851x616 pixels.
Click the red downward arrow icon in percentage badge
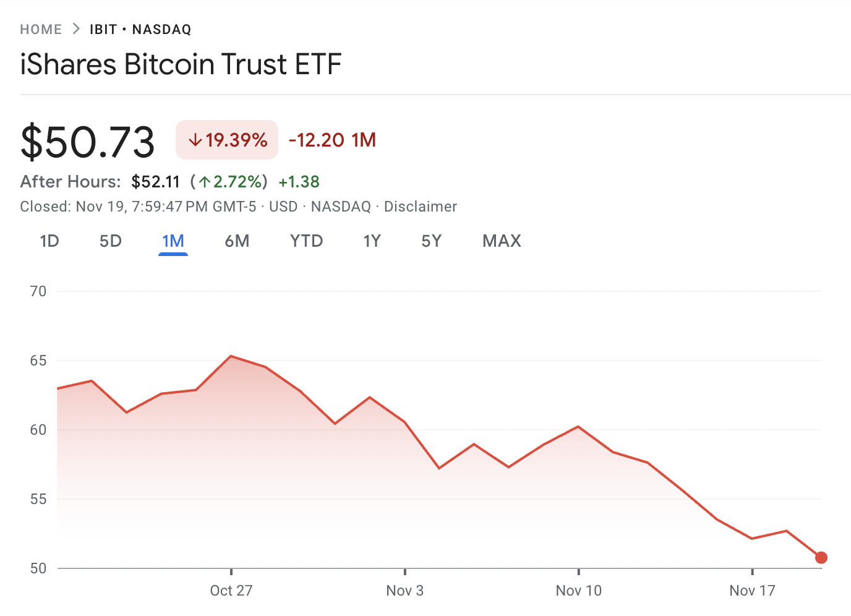[196, 140]
